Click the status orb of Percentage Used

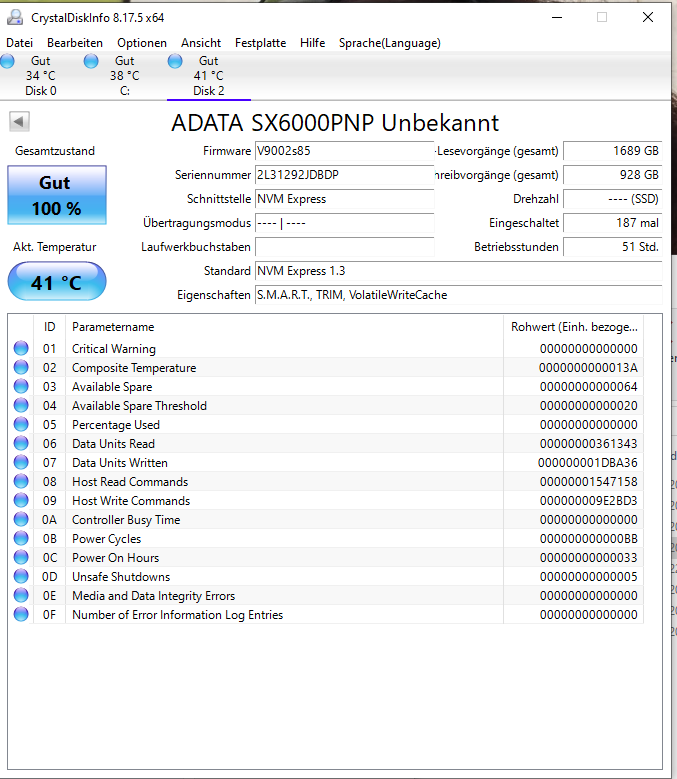click(21, 424)
